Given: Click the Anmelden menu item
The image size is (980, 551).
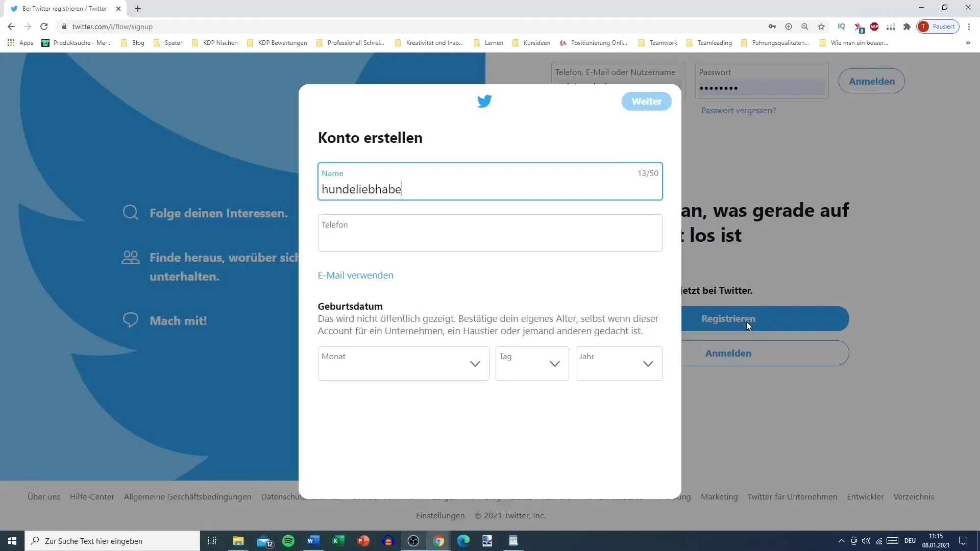Looking at the screenshot, I should (728, 353).
